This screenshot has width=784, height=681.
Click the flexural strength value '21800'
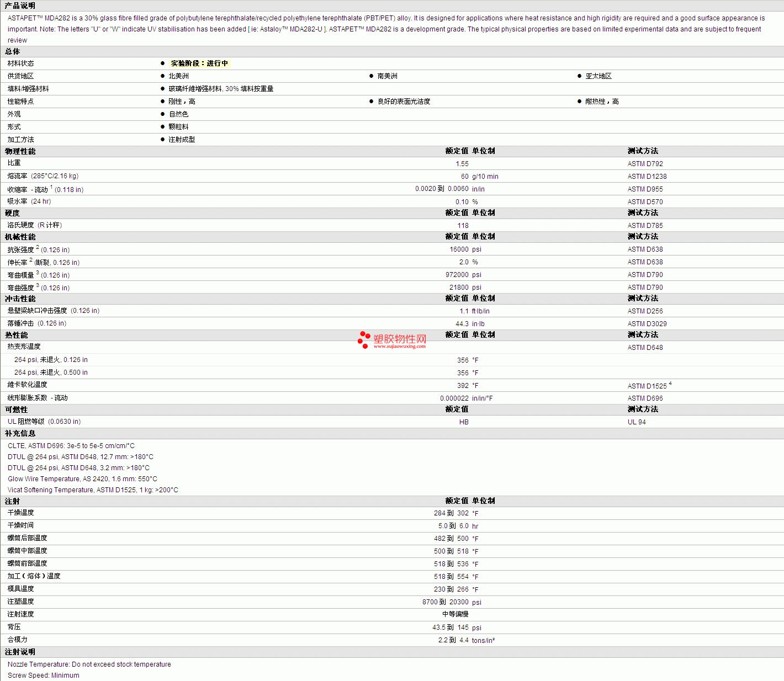pos(459,288)
